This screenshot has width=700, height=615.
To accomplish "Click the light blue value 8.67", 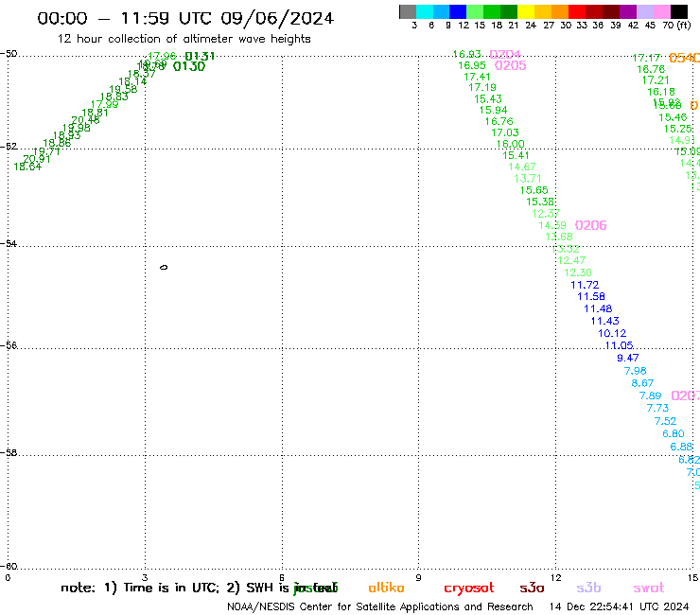I will pyautogui.click(x=642, y=383).
